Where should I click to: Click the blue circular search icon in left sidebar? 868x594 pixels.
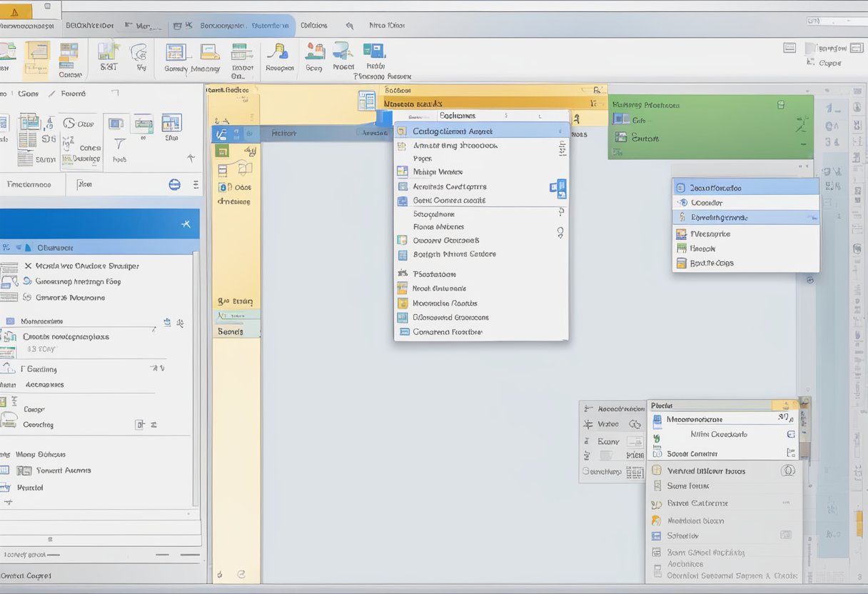174,184
